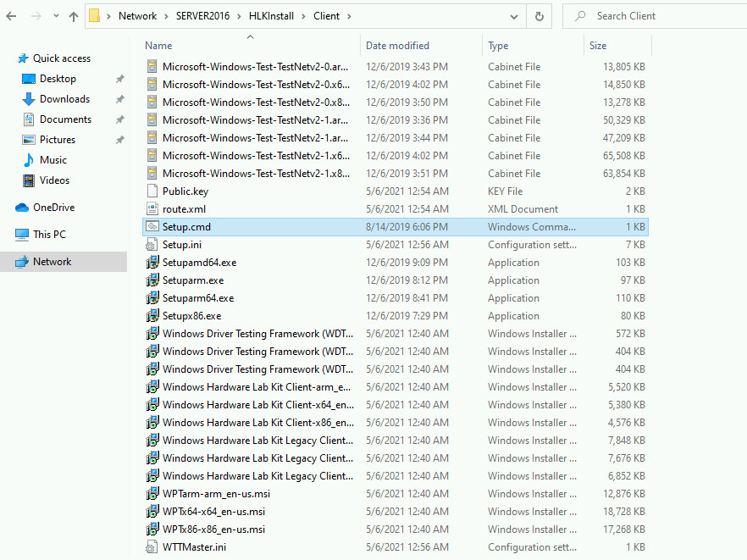Select the 6,852 KB Legacy Client installer name
The height and width of the screenshot is (560, 747).
click(x=257, y=475)
